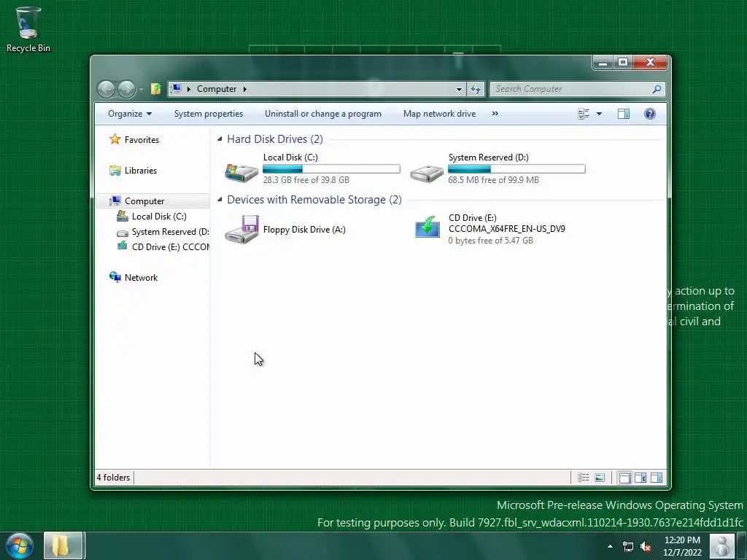The image size is (747, 560).
Task: Select Floppy Disk Drive (A:) icon
Action: (242, 230)
